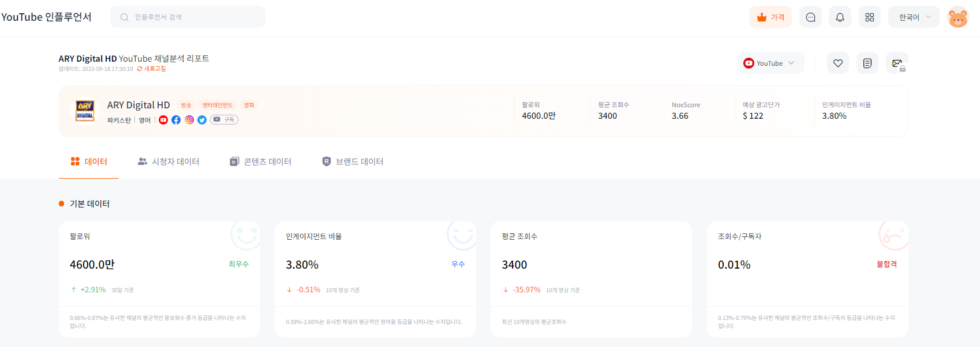Open the report notes document icon
The height and width of the screenshot is (347, 980).
coord(867,63)
